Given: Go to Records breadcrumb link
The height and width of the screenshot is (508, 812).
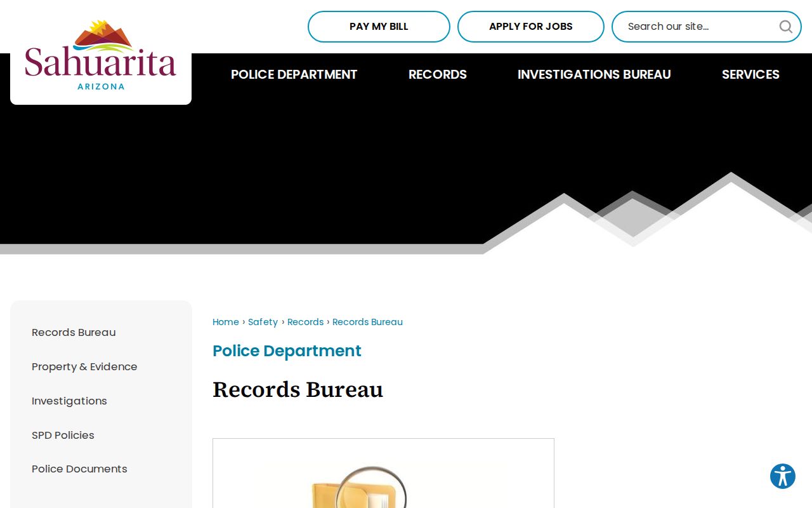Looking at the screenshot, I should 305,322.
